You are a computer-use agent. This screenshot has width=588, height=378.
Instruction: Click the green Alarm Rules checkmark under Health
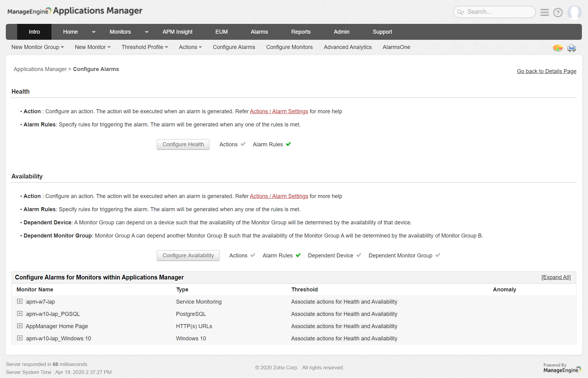tap(288, 144)
